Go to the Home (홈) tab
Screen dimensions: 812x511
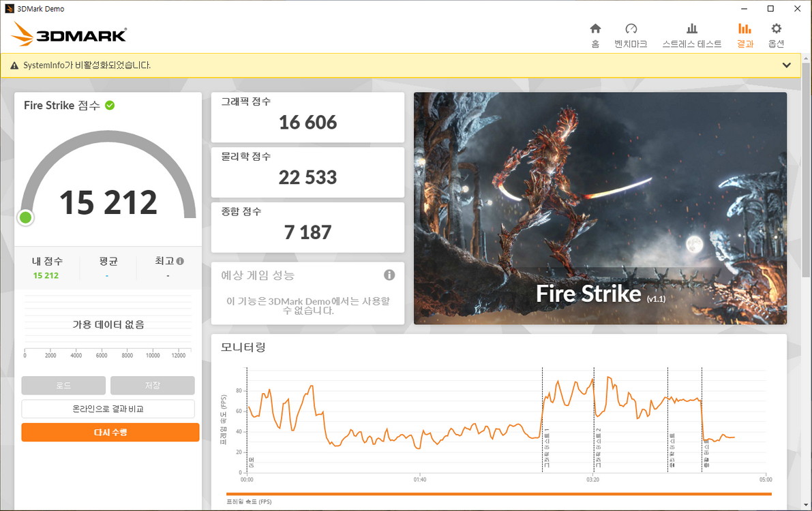point(596,35)
